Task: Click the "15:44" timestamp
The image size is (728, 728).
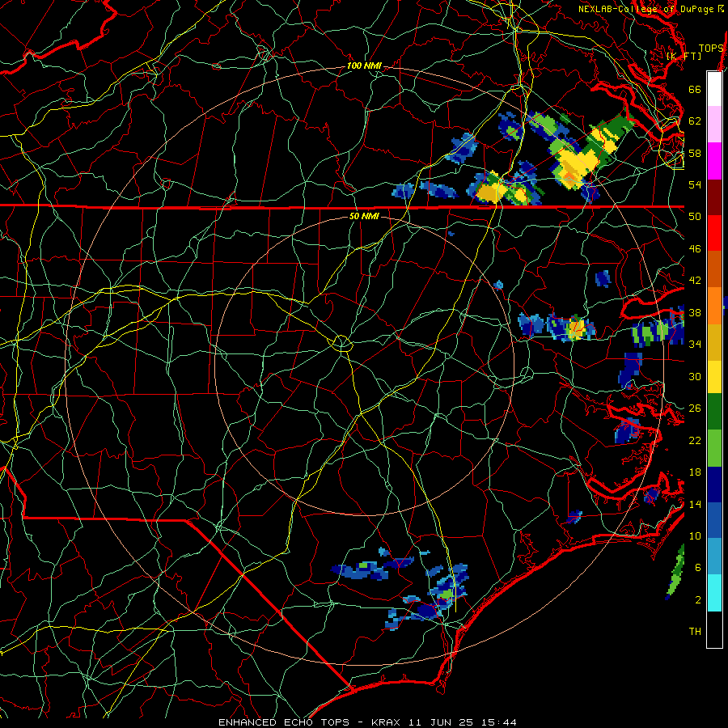Action: tap(499, 722)
